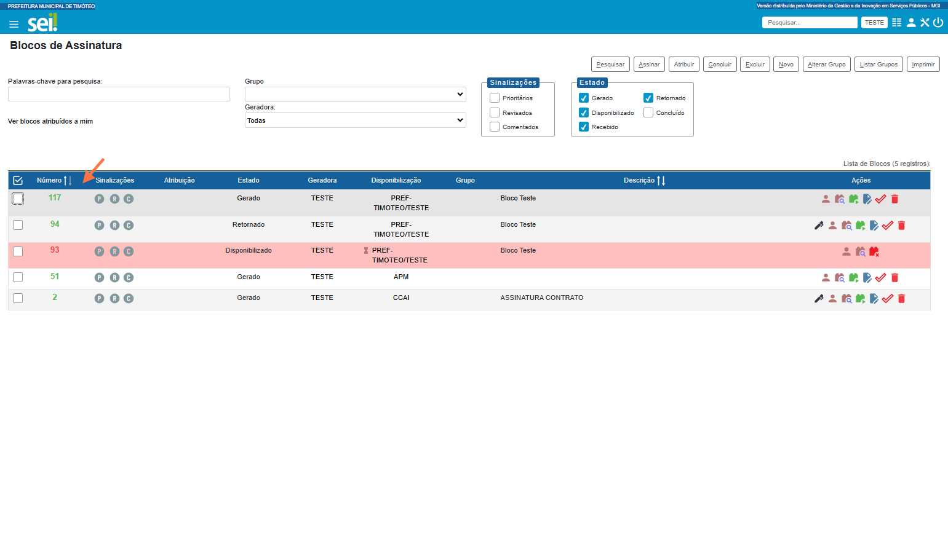
Task: Click the process control grid icon in header
Action: [896, 23]
